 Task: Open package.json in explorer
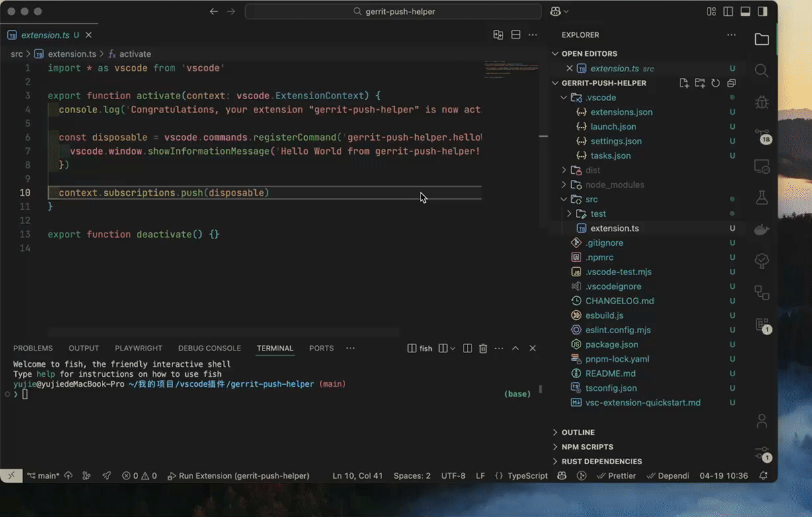pyautogui.click(x=612, y=344)
